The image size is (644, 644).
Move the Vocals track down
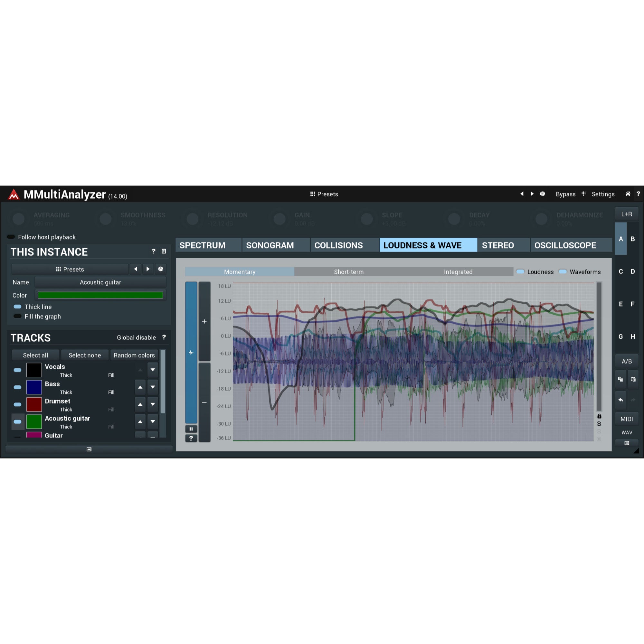click(x=153, y=370)
